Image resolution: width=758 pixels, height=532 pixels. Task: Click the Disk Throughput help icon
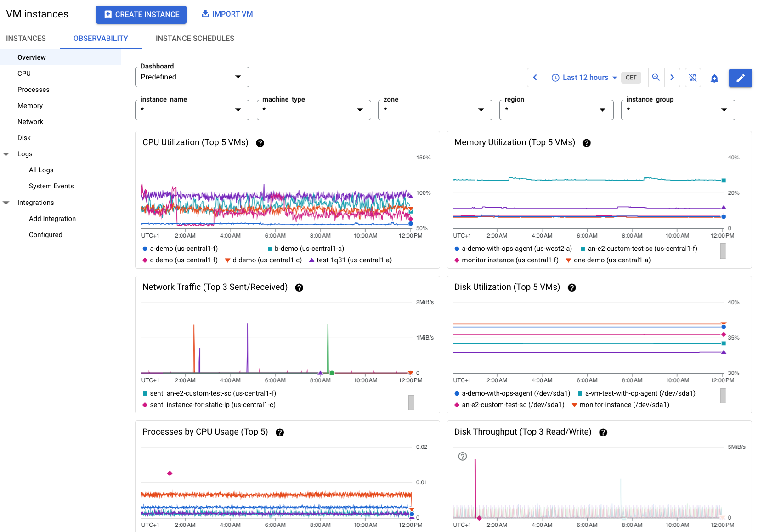pyautogui.click(x=603, y=432)
